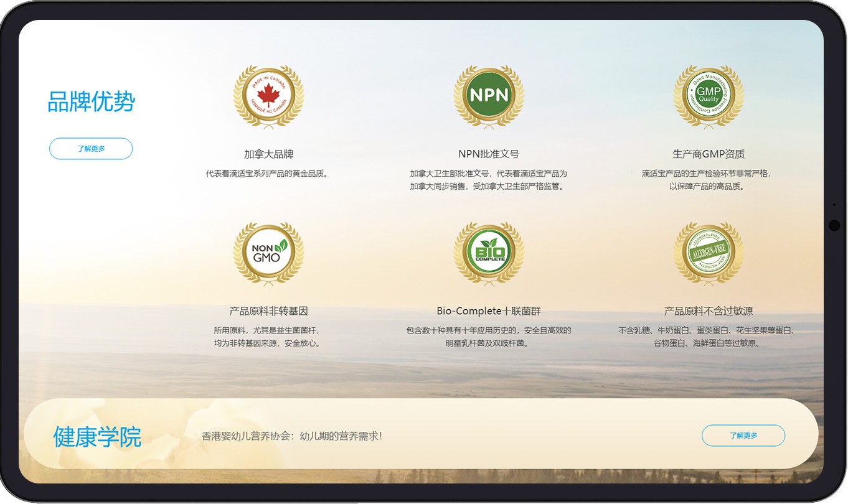This screenshot has width=848, height=504.
Task: Select the green NPN badge icon
Action: coord(489,96)
